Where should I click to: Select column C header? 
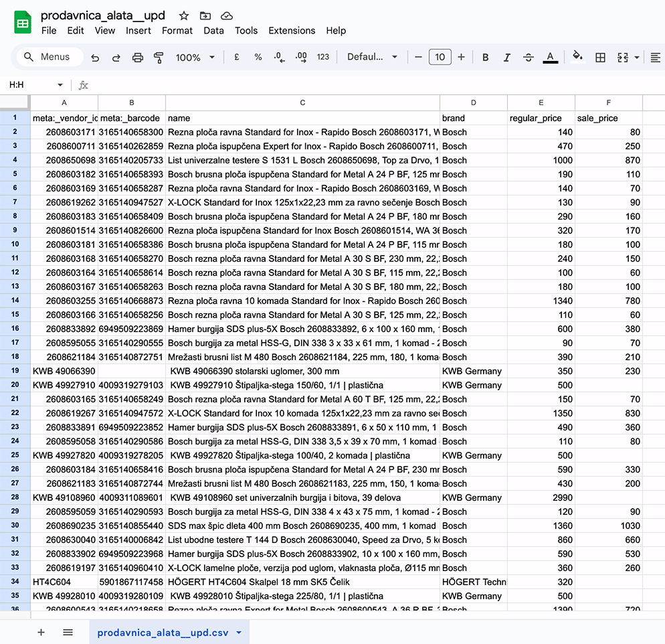point(302,102)
